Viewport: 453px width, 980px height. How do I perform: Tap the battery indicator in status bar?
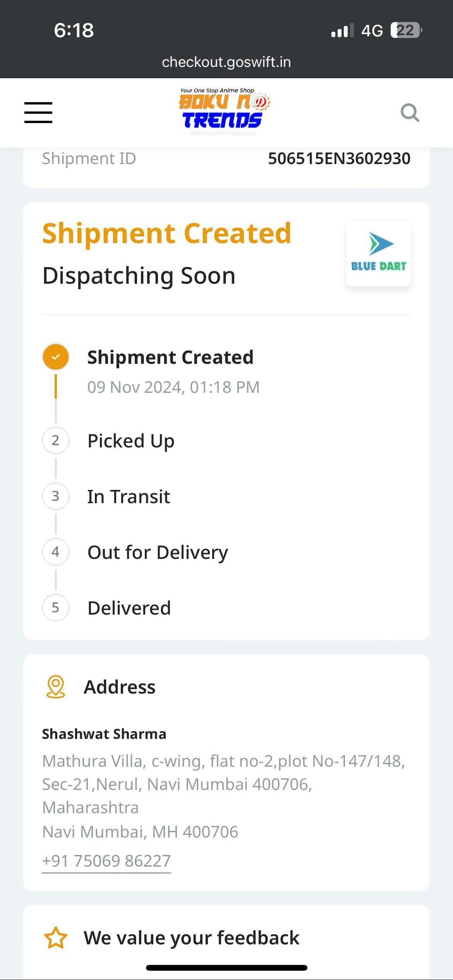pyautogui.click(x=406, y=30)
